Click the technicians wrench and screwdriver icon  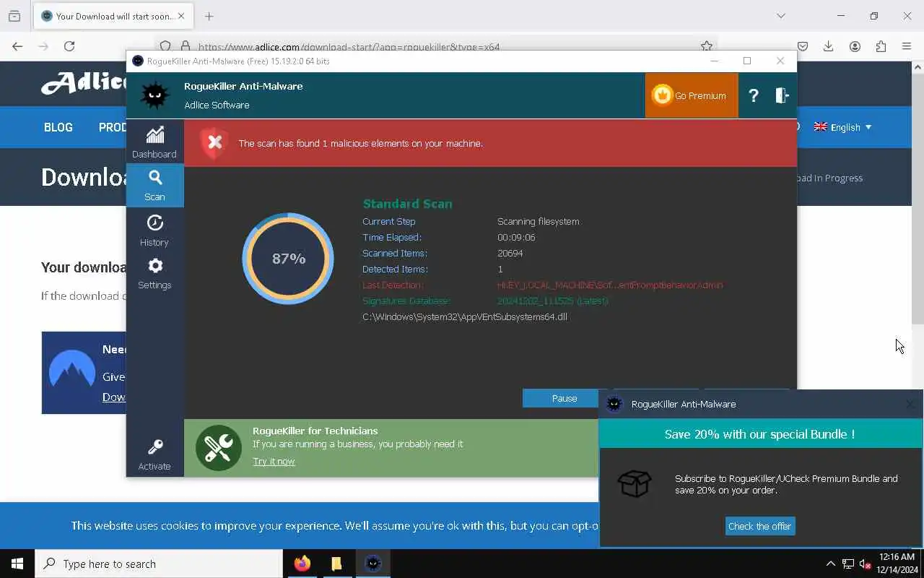[218, 448]
